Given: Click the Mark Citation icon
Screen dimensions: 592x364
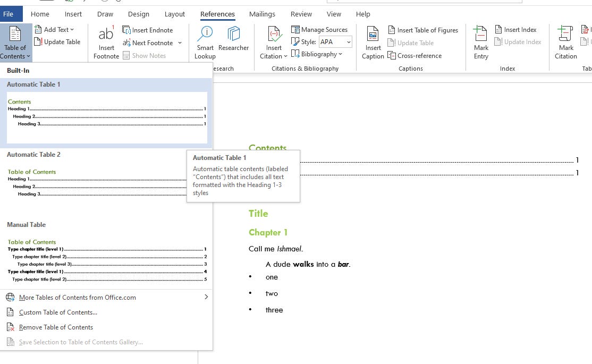Looking at the screenshot, I should point(565,33).
